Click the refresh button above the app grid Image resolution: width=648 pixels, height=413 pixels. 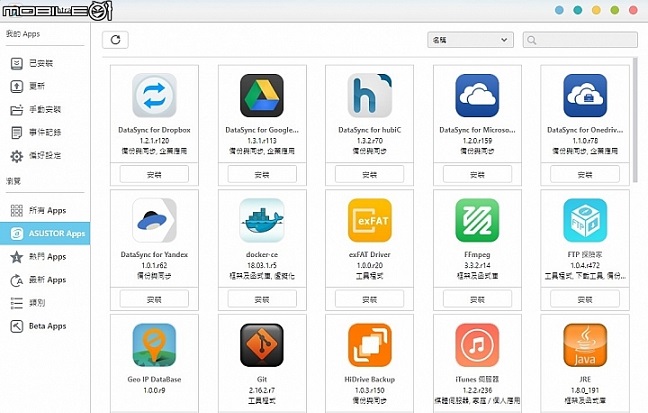115,40
